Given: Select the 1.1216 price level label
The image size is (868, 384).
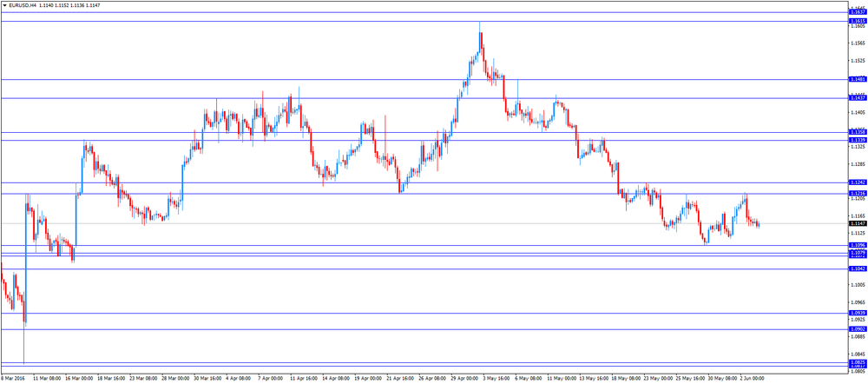Looking at the screenshot, I should [x=857, y=194].
